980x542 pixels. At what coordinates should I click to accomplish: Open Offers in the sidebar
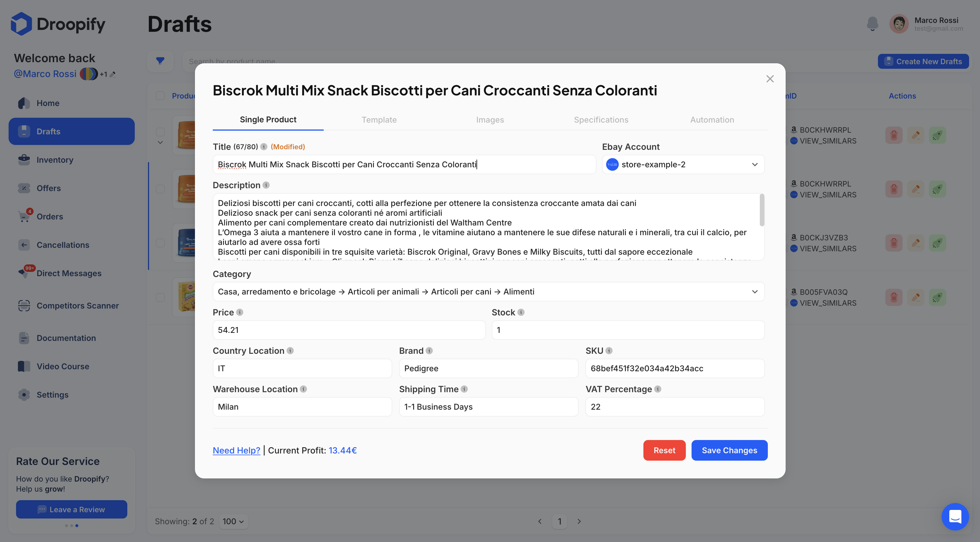click(x=71, y=188)
